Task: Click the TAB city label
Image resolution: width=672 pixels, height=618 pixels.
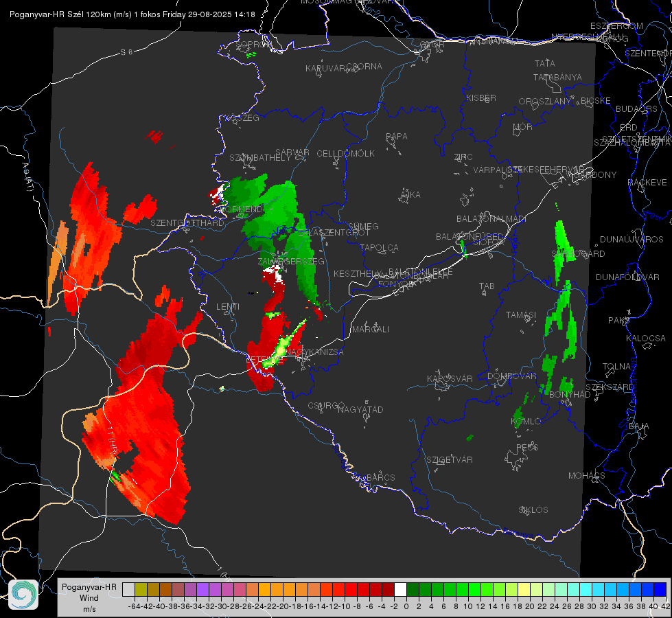Action: coord(487,286)
